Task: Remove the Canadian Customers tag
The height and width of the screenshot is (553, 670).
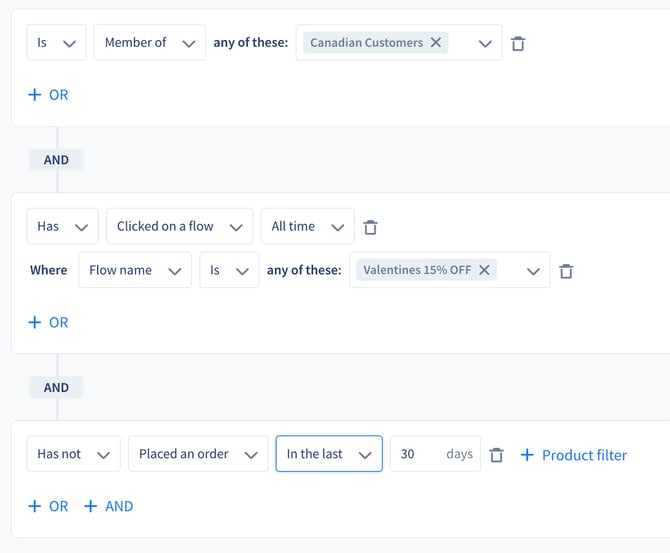Action: 436,42
